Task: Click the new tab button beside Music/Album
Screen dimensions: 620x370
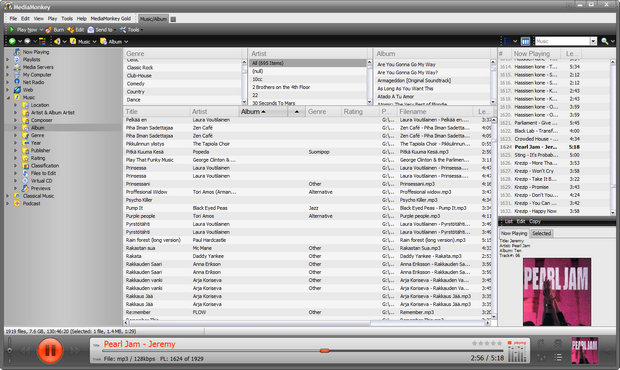Action: coord(173,19)
